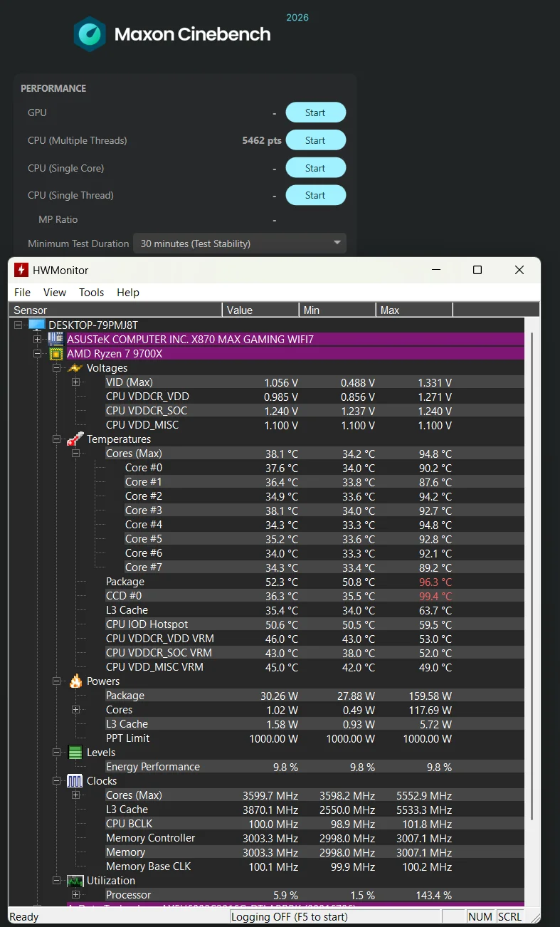Click the Powers flame icon
The image size is (560, 927).
coord(75,681)
